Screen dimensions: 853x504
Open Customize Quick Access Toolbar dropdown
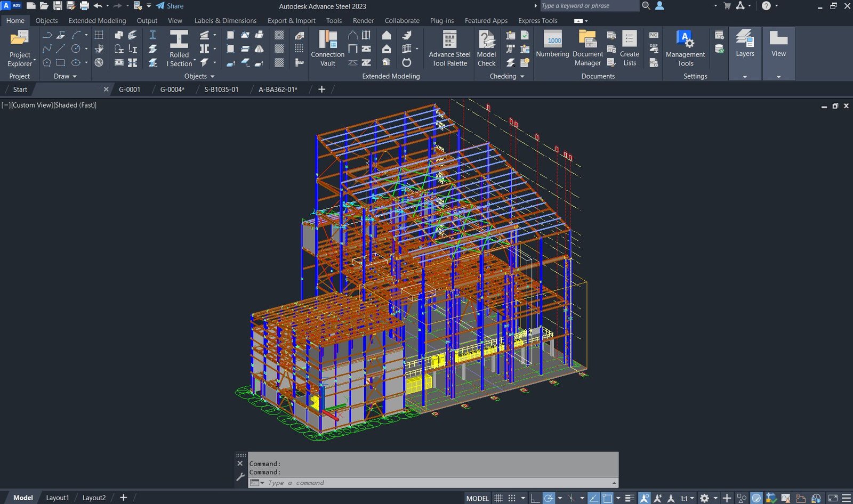149,6
